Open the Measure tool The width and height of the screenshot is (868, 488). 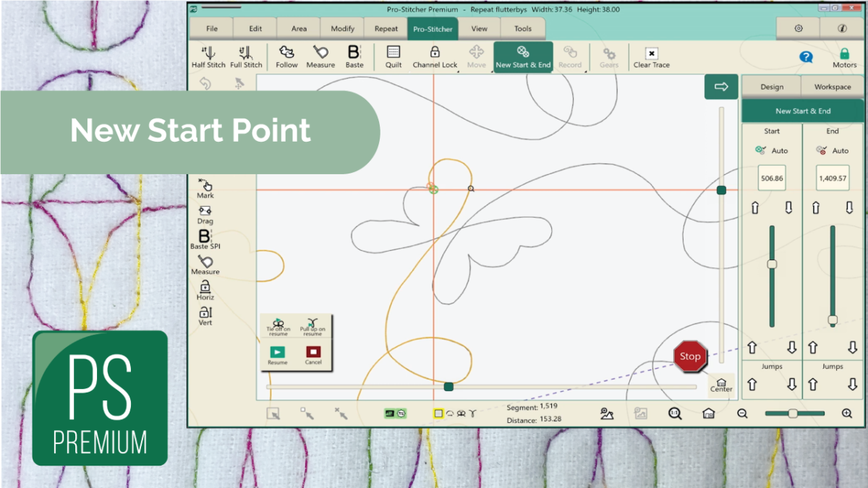[320, 56]
